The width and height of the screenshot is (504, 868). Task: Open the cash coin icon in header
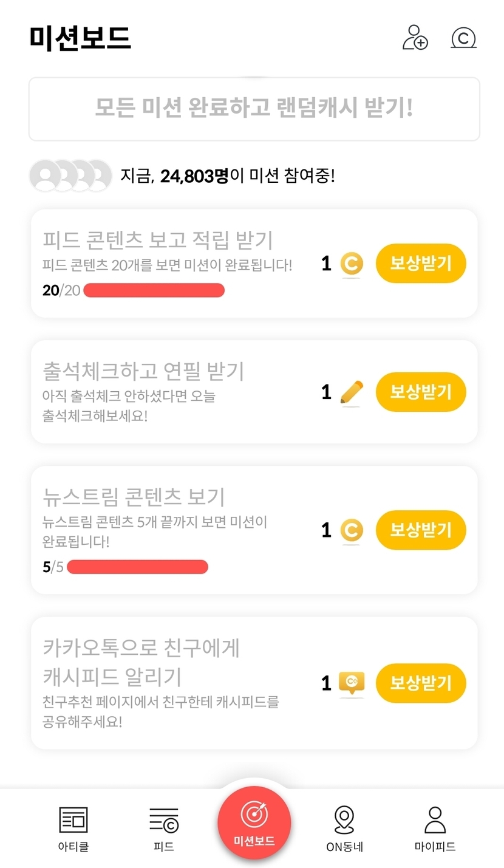[463, 38]
